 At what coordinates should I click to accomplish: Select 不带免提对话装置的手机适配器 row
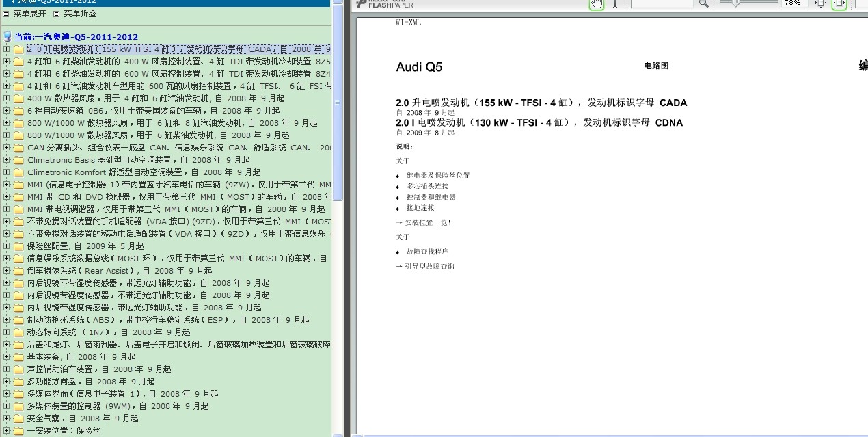click(x=179, y=222)
